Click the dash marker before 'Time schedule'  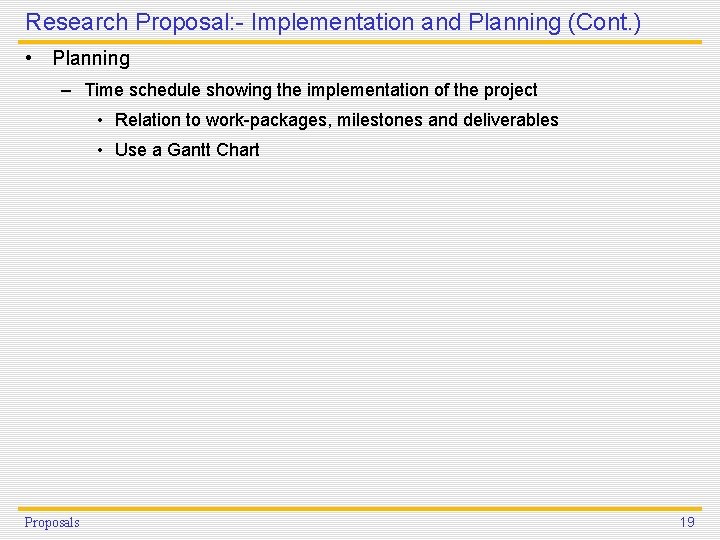[66, 90]
